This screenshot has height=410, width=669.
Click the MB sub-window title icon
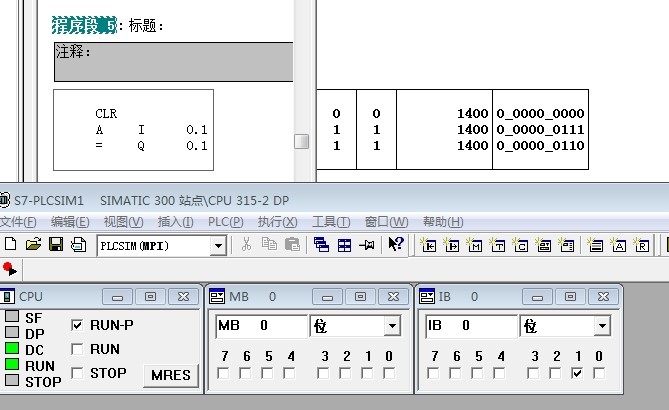[217, 297]
